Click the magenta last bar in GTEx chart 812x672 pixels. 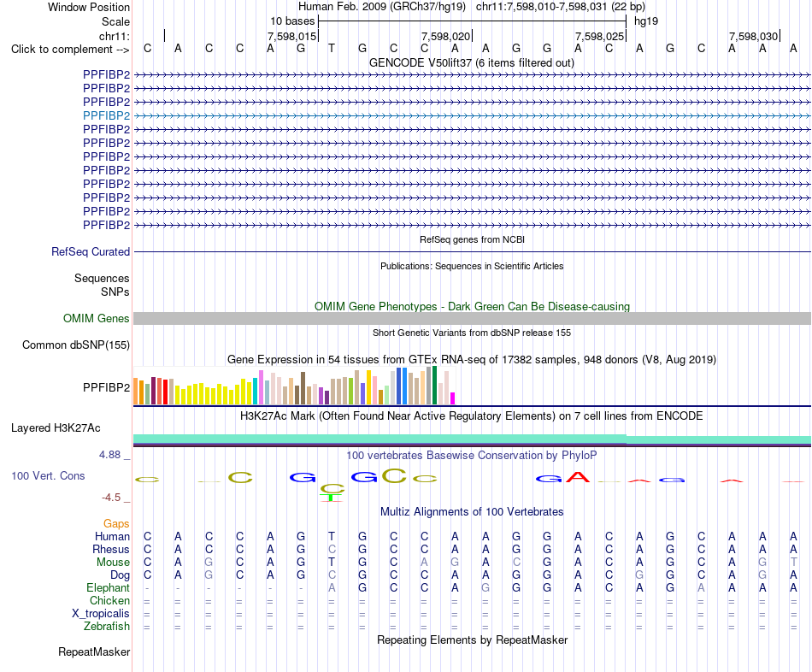point(453,398)
